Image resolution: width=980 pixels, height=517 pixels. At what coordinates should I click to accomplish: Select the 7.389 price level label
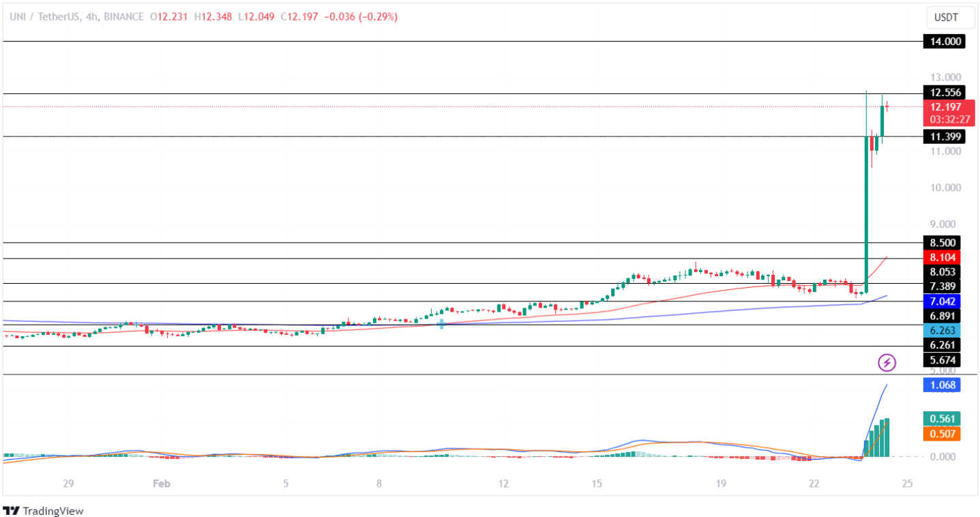click(x=942, y=286)
